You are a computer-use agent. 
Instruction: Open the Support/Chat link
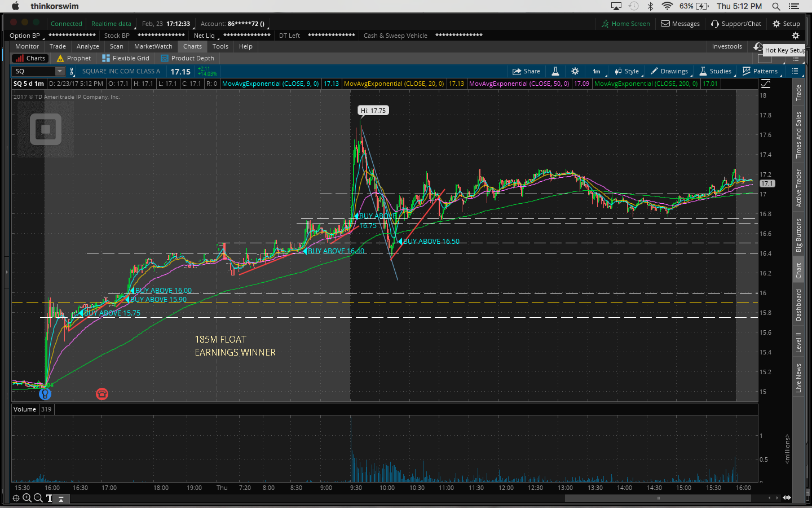(x=736, y=24)
